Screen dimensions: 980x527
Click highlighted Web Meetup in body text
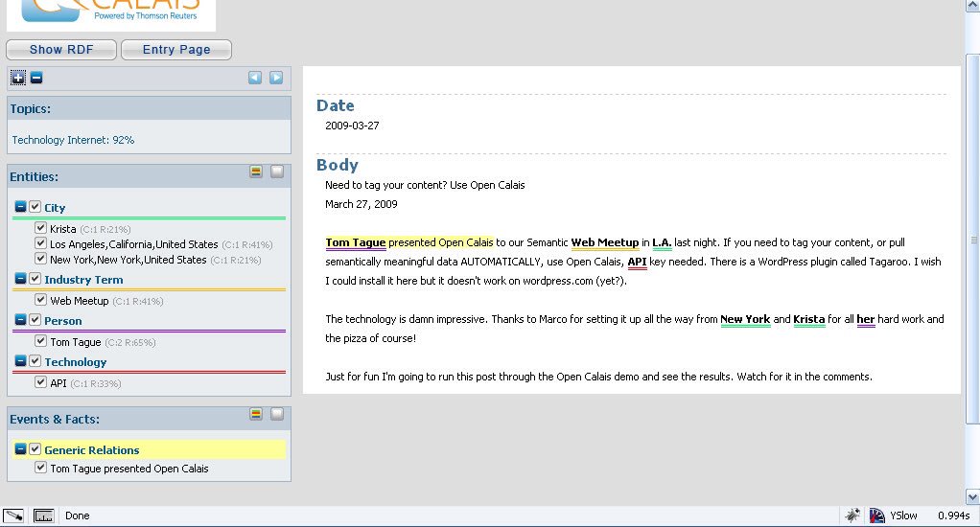click(605, 242)
